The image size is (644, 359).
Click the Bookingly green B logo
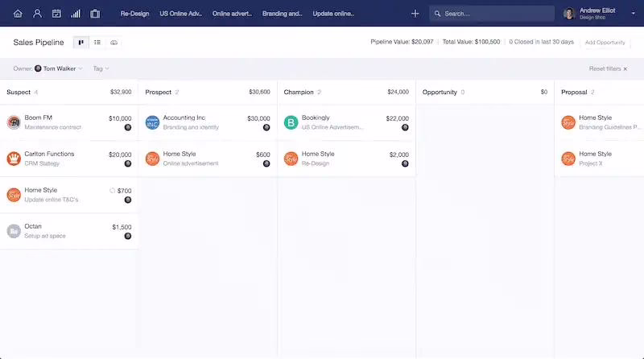(x=291, y=122)
